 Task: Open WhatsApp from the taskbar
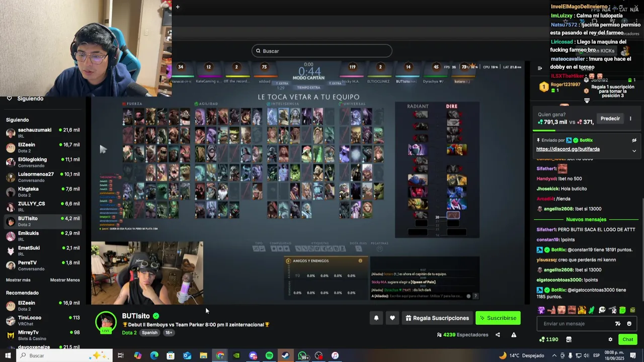click(302, 355)
